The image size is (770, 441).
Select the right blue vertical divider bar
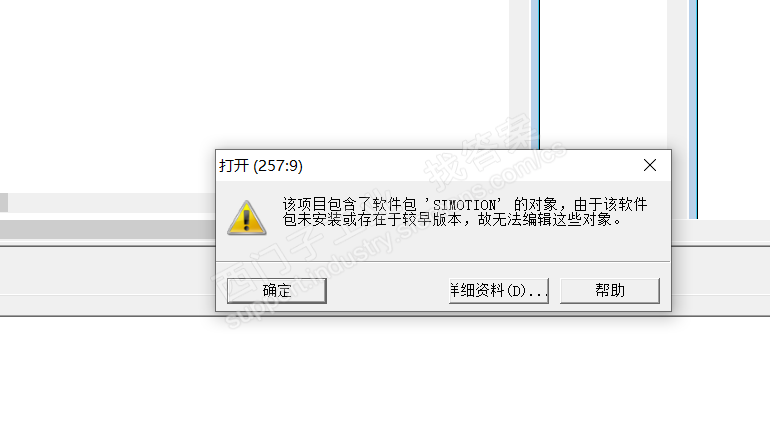(x=693, y=109)
